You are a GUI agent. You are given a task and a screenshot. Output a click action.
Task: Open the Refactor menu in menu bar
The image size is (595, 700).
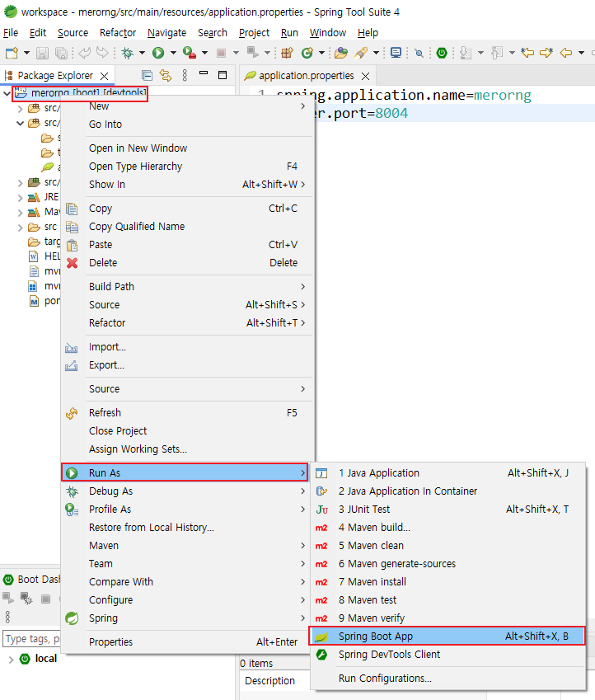pos(118,33)
